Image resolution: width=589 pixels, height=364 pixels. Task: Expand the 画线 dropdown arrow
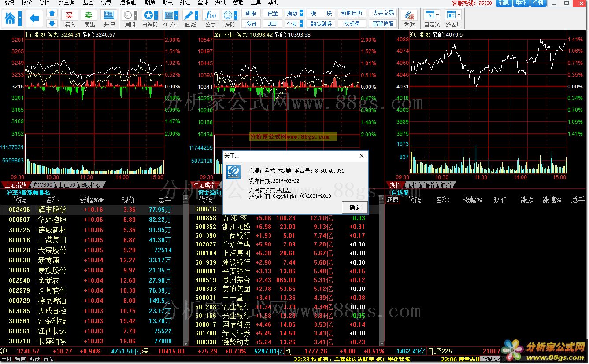[x=197, y=15]
